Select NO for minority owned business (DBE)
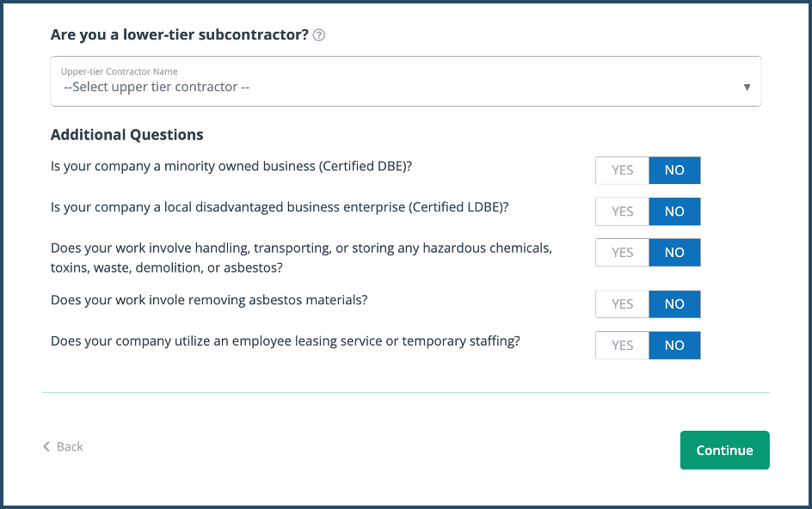This screenshot has height=509, width=812. 674,170
